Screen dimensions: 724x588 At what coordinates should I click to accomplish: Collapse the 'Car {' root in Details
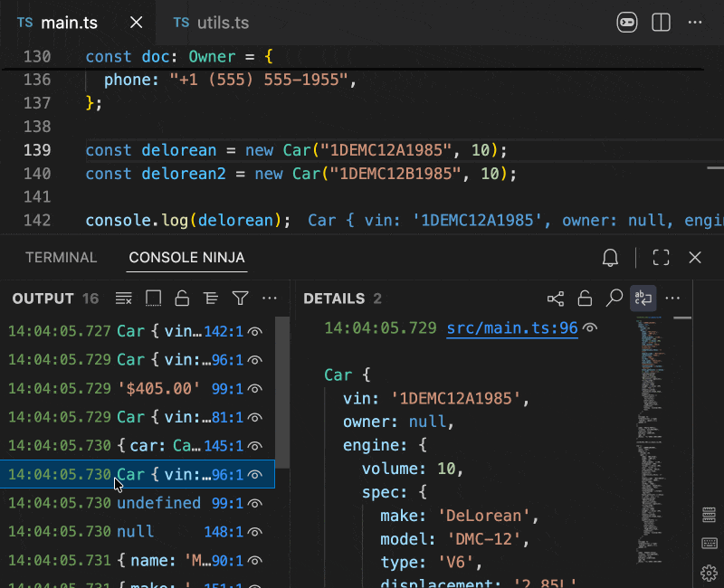[x=348, y=375]
